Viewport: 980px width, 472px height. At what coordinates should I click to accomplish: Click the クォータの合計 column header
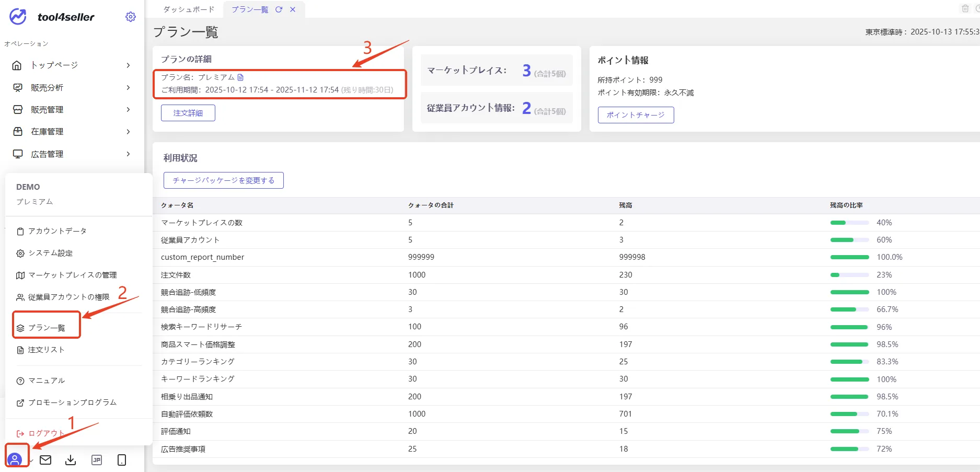(431, 205)
